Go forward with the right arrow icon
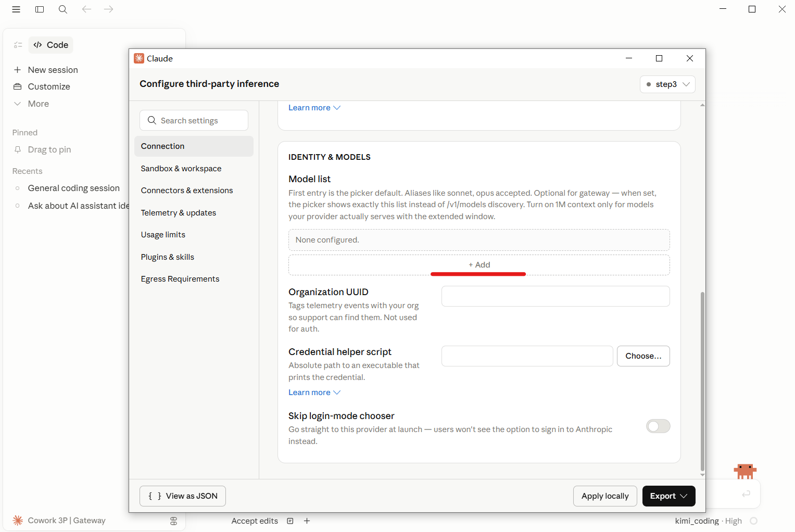The width and height of the screenshot is (795, 532). pos(109,9)
